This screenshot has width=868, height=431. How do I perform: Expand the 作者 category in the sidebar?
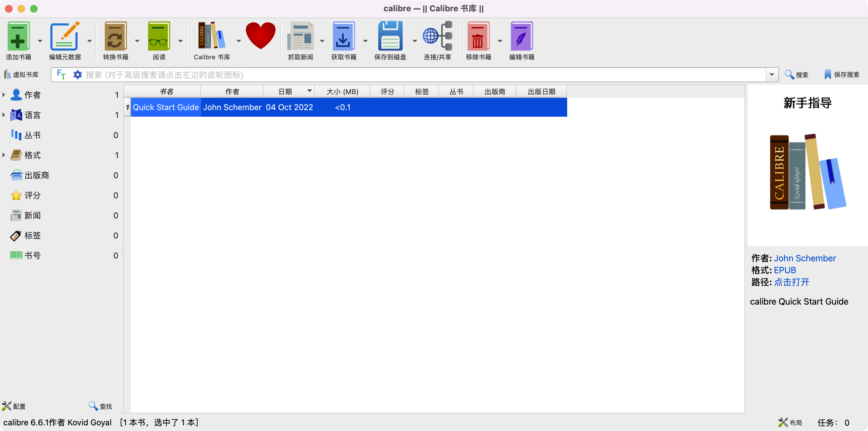pyautogui.click(x=3, y=95)
